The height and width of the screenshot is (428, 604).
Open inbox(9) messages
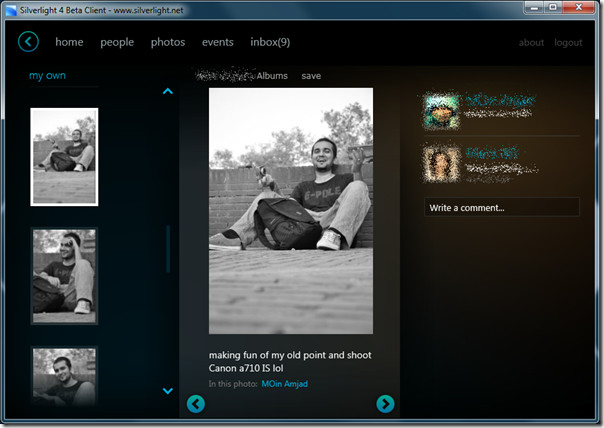pyautogui.click(x=270, y=42)
